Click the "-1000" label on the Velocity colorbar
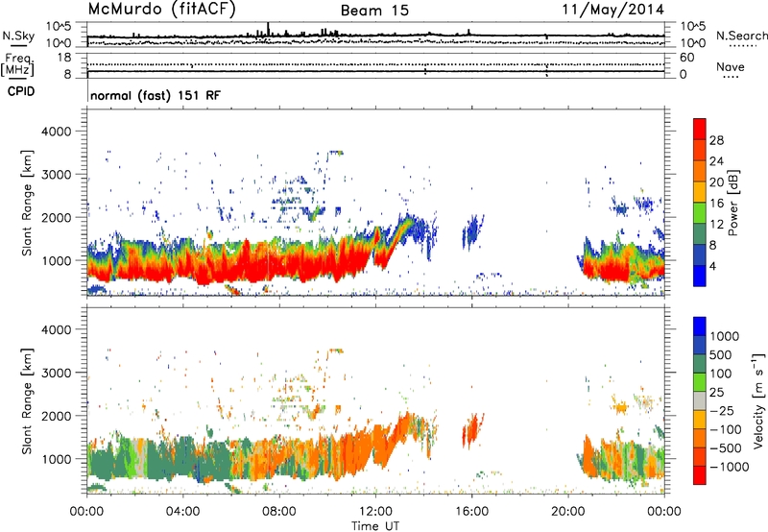The image size is (768, 532). pos(729,467)
